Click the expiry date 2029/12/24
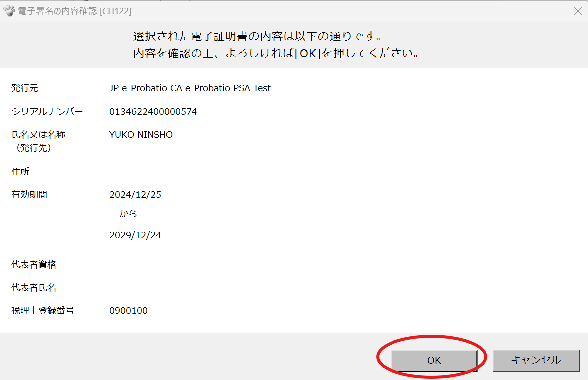 pyautogui.click(x=135, y=235)
